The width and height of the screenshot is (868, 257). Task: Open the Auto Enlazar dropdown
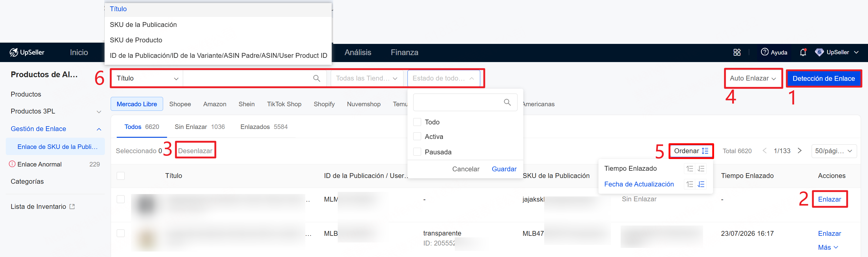[753, 78]
